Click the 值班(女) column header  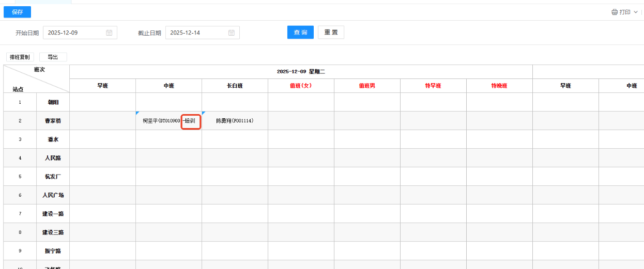pos(301,86)
